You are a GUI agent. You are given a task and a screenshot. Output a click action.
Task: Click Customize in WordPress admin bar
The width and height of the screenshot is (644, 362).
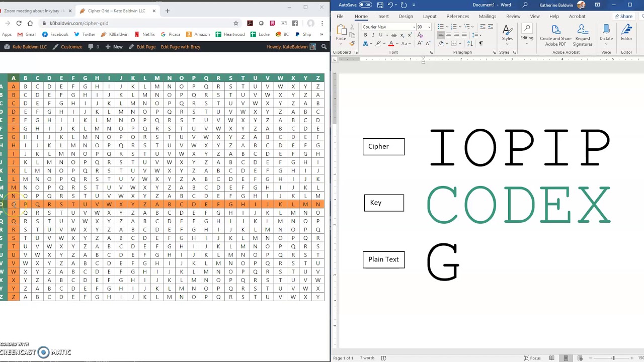tap(68, 47)
